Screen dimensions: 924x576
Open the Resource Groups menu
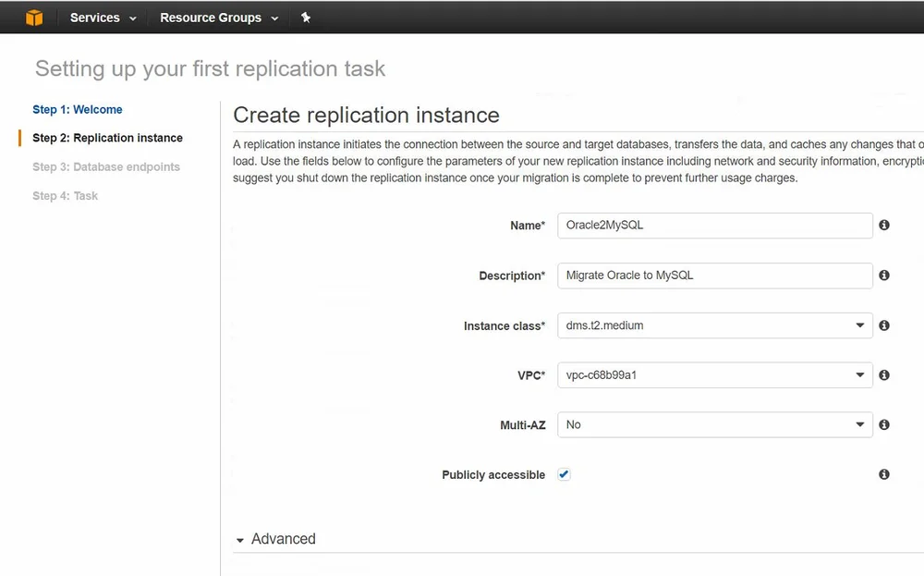coord(219,18)
